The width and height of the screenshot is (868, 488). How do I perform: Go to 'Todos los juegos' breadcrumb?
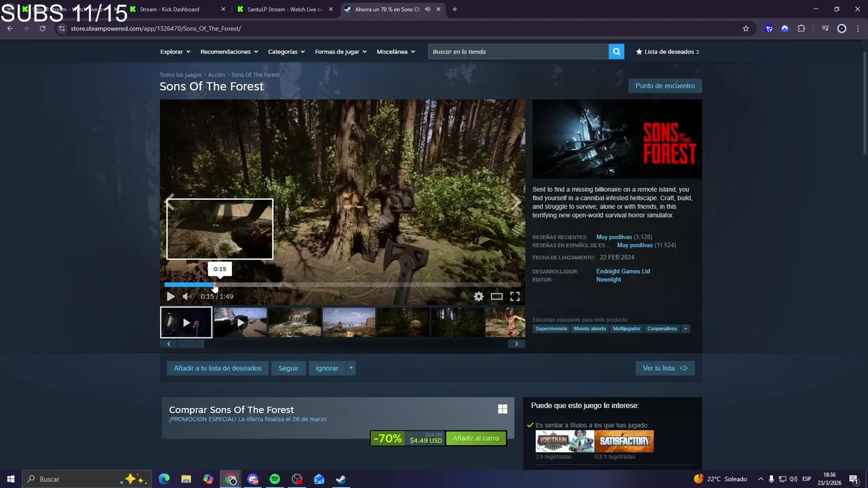[180, 75]
